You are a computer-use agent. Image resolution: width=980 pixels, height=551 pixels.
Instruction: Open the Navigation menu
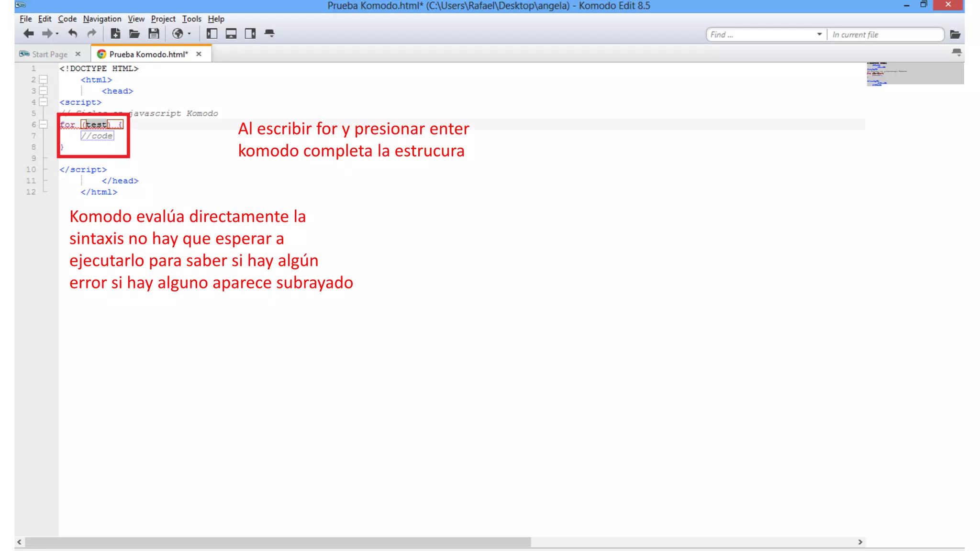(102, 19)
